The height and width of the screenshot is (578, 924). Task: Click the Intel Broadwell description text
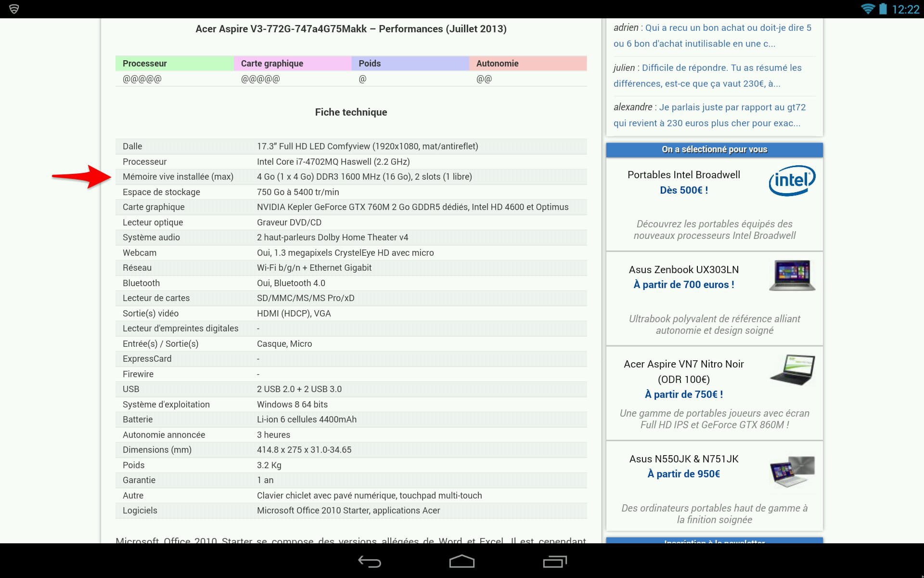(x=714, y=230)
